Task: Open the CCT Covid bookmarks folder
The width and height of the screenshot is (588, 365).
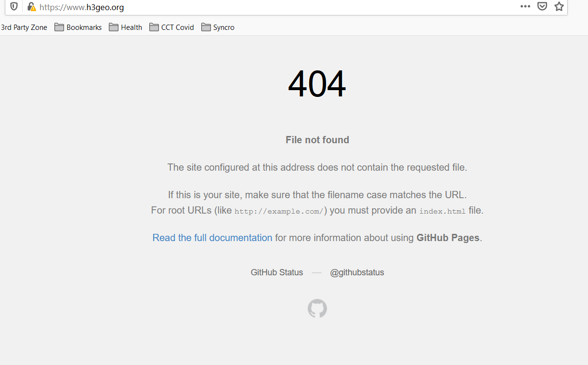Action: tap(172, 27)
